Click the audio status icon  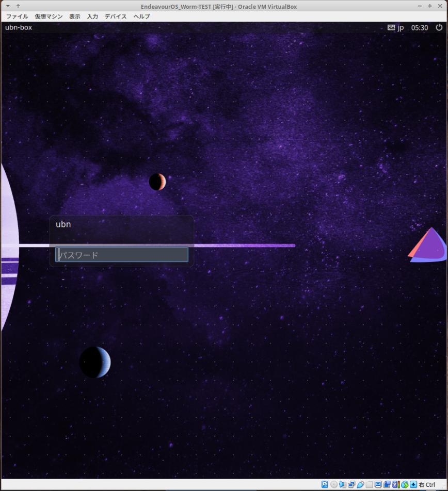tap(342, 484)
